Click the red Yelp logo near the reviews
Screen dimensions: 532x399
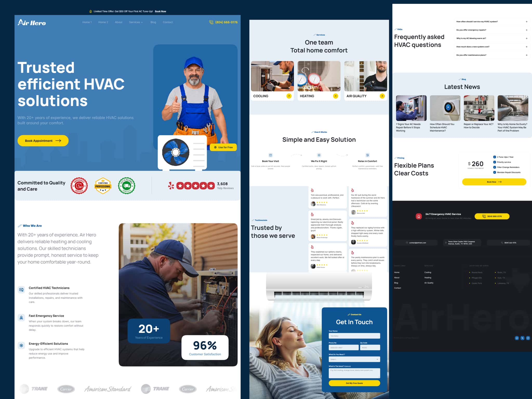click(x=171, y=185)
